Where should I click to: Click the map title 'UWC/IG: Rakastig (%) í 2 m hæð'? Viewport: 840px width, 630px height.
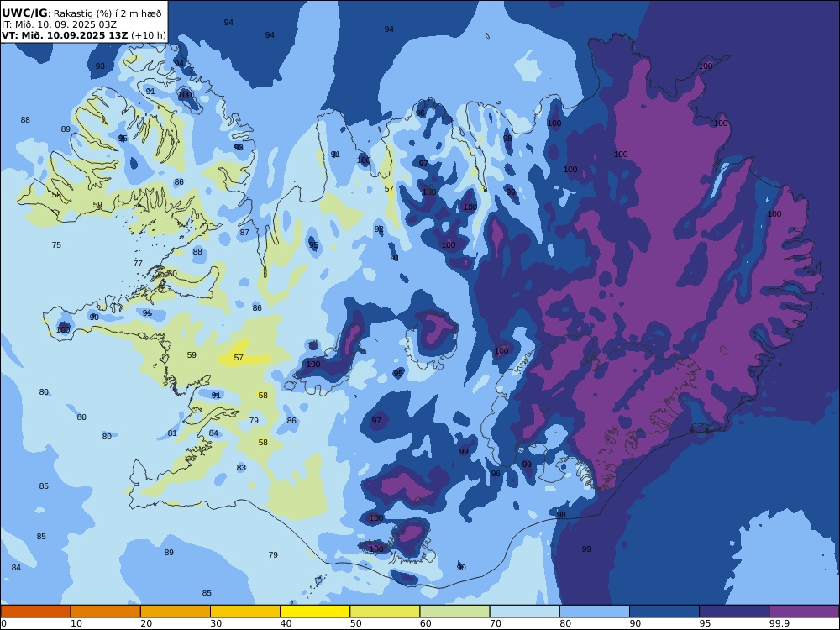81,13
